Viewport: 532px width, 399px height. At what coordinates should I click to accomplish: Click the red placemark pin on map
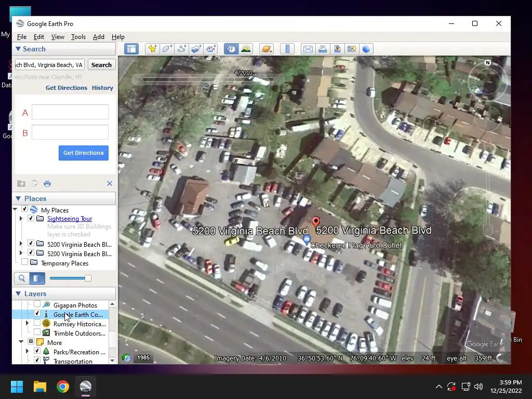316,222
